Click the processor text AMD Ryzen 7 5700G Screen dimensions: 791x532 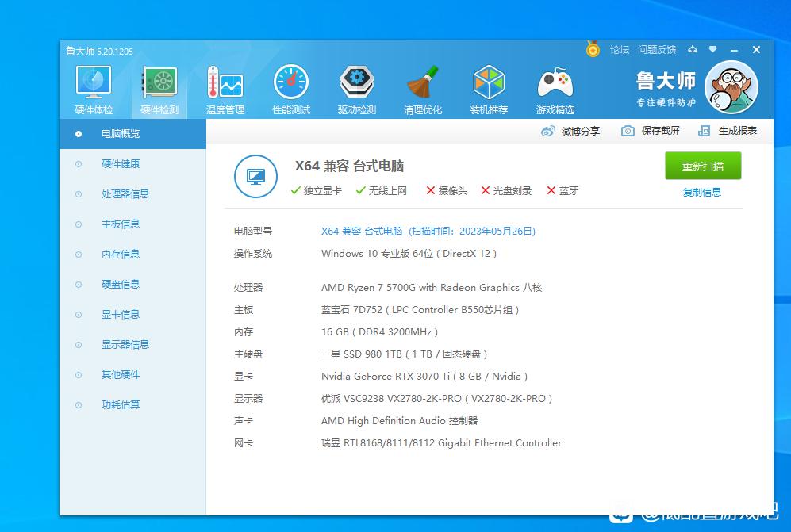click(432, 288)
